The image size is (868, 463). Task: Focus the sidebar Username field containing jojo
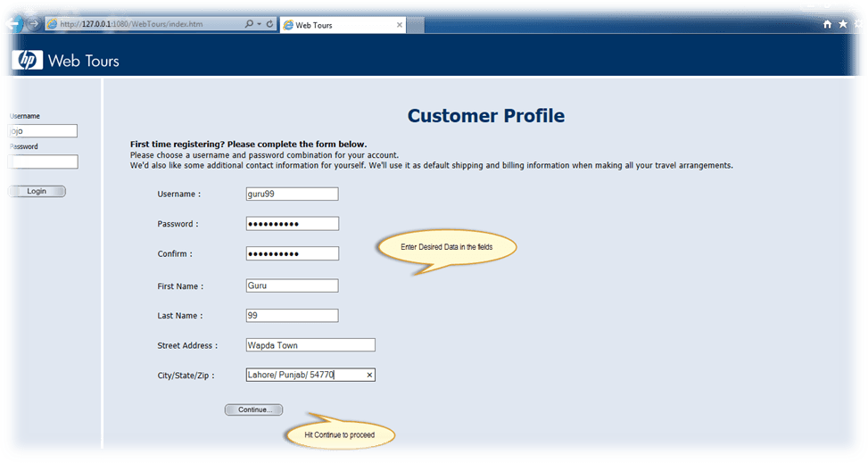42,131
